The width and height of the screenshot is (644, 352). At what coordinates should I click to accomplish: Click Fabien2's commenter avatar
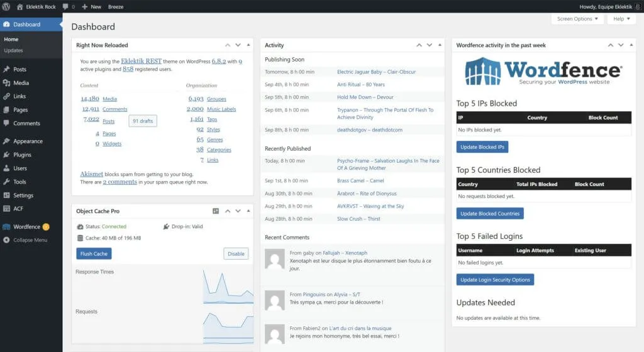point(275,334)
